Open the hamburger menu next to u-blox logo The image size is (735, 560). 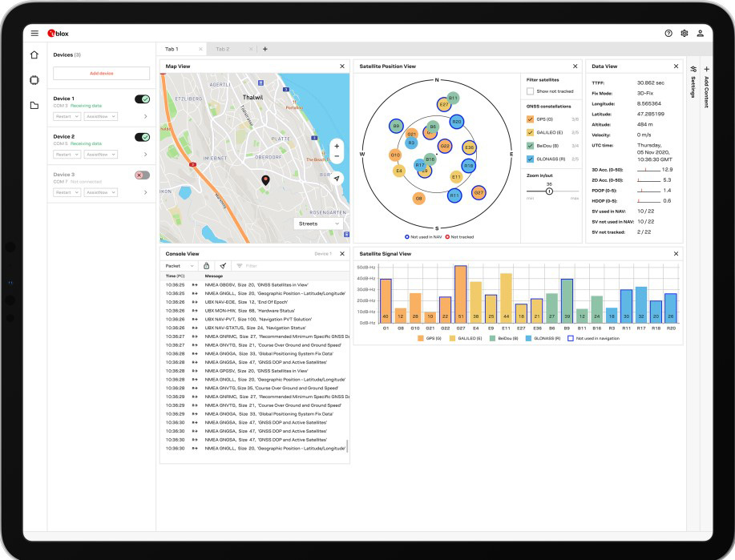coord(34,34)
